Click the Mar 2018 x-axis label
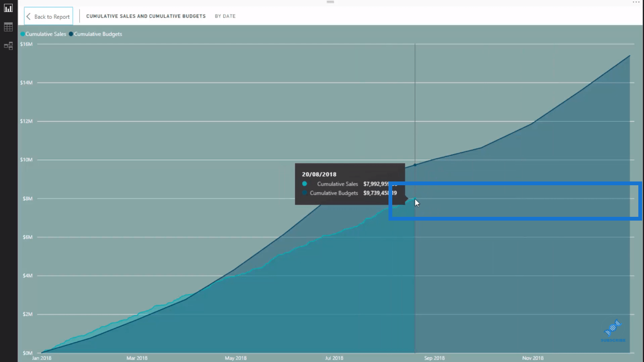Screen dimensions: 644x362 click(x=137, y=358)
